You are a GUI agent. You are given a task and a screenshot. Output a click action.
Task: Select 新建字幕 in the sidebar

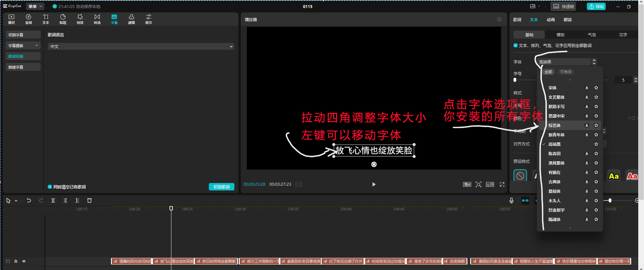(x=23, y=67)
